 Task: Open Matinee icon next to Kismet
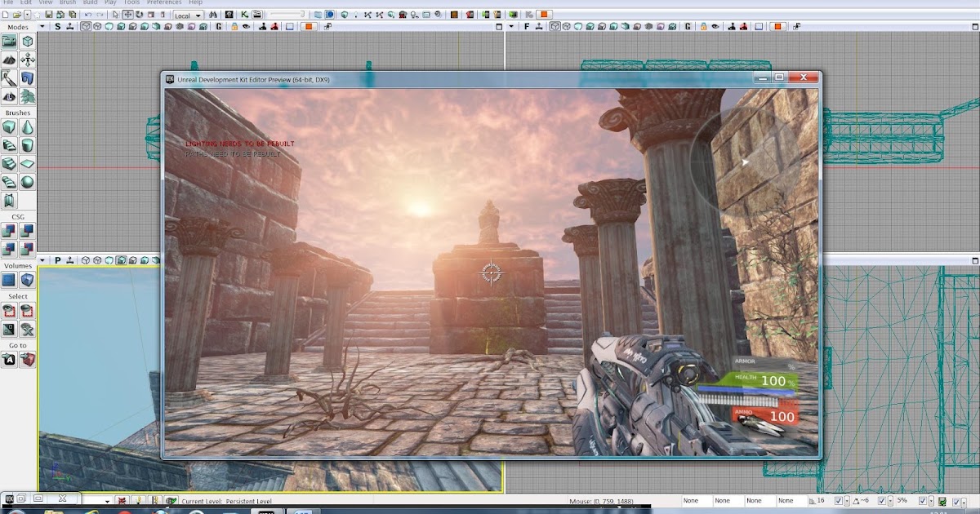256,15
